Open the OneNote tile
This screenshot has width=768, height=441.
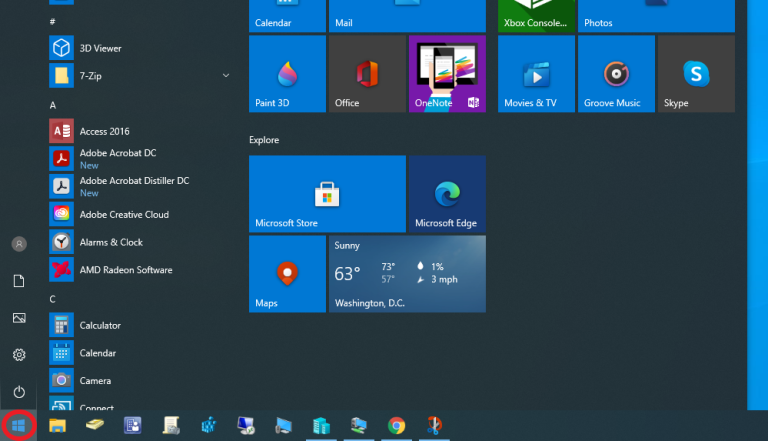[x=447, y=74]
